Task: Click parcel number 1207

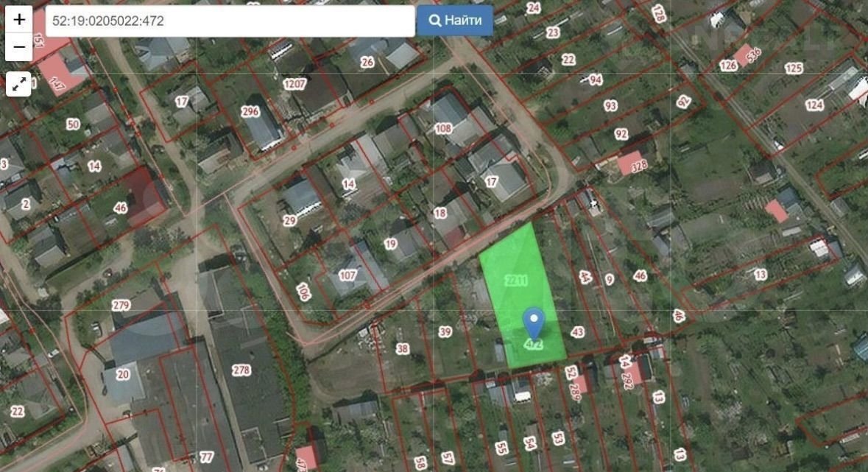Action: coord(294,84)
